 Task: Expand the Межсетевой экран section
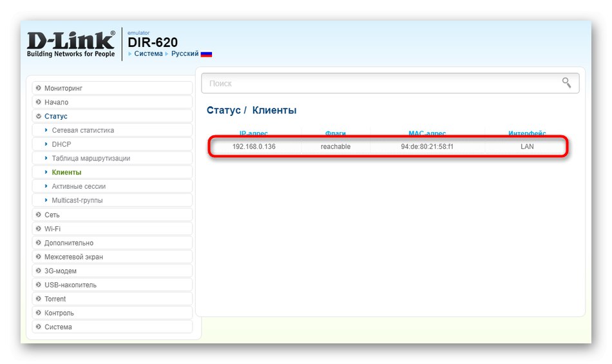[112, 257]
